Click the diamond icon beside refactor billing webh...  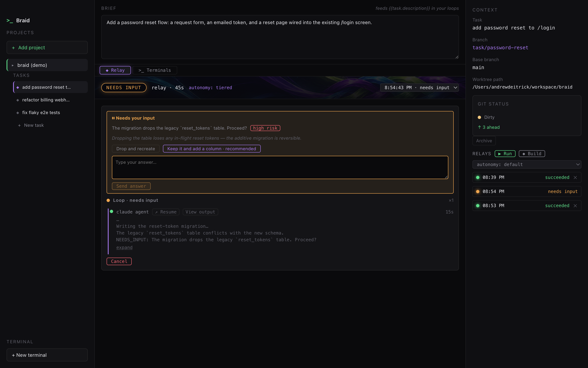click(x=18, y=100)
